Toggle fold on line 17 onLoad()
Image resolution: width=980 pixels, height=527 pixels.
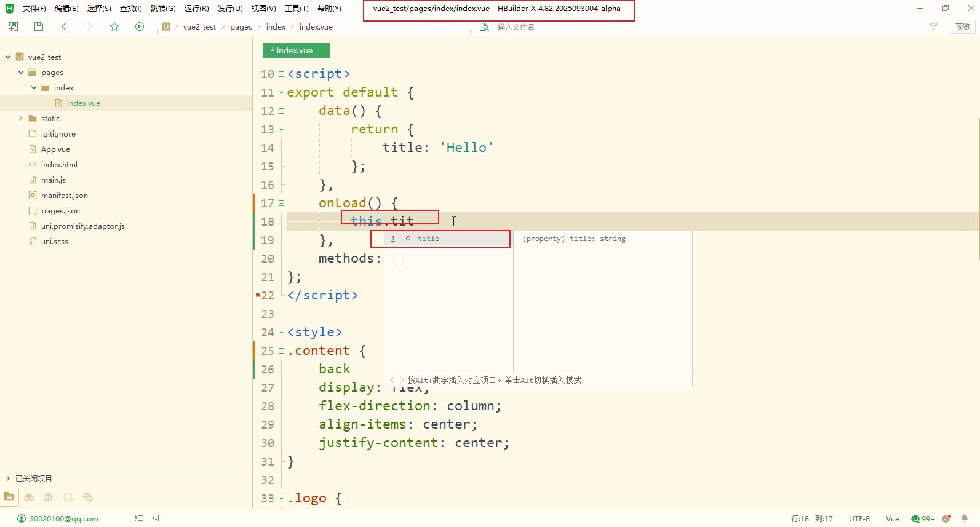click(281, 204)
